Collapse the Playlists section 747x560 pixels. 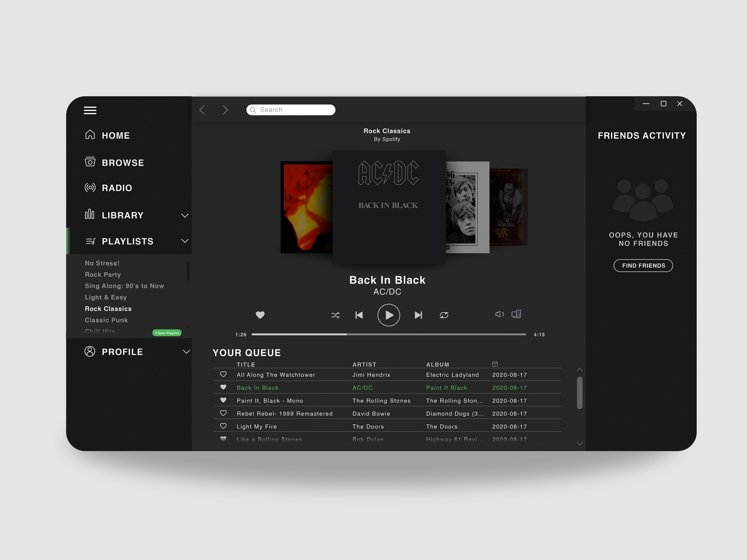click(x=185, y=241)
